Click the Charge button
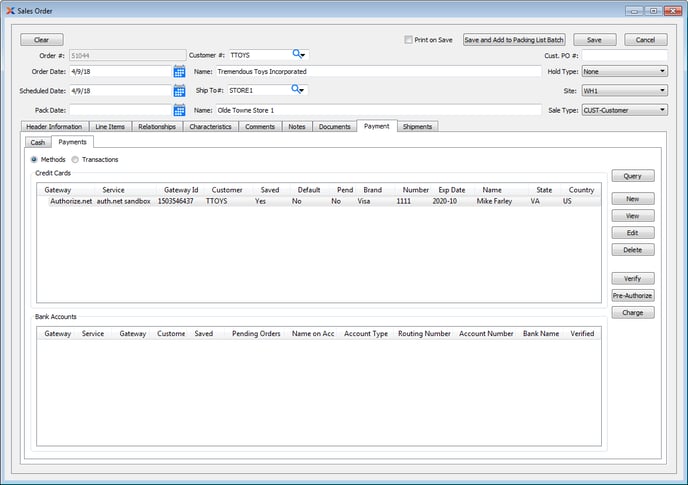This screenshot has height=485, width=688. tap(632, 312)
